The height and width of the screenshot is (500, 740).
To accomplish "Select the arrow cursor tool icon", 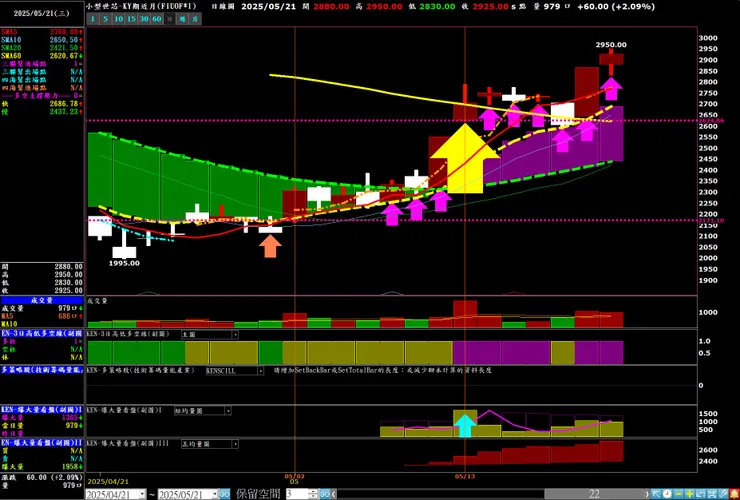I will pos(656,494).
